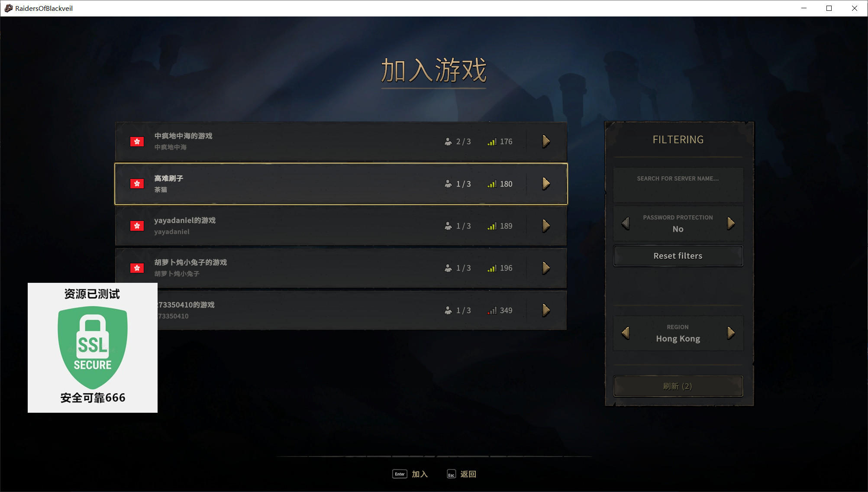This screenshot has height=492, width=868.
Task: Click player count icon showing 2/3
Action: click(448, 142)
